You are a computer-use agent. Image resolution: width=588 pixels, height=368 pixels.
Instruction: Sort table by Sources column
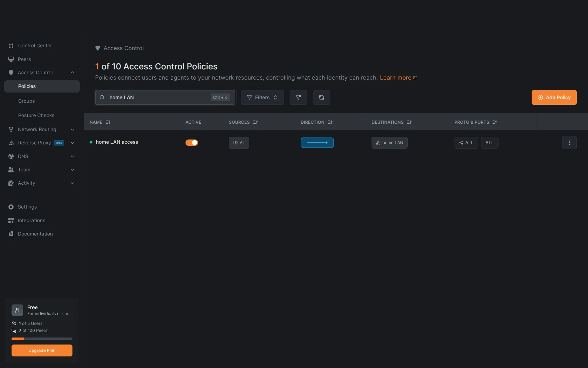(x=243, y=122)
